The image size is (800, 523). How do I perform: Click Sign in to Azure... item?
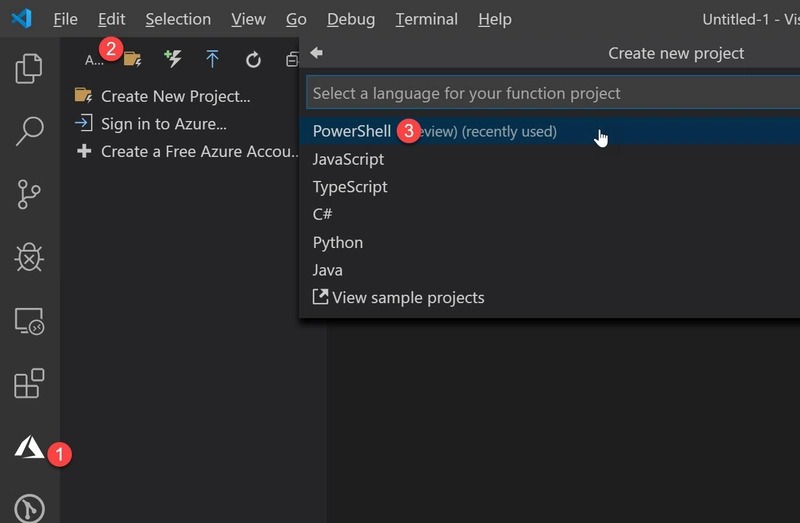163,124
